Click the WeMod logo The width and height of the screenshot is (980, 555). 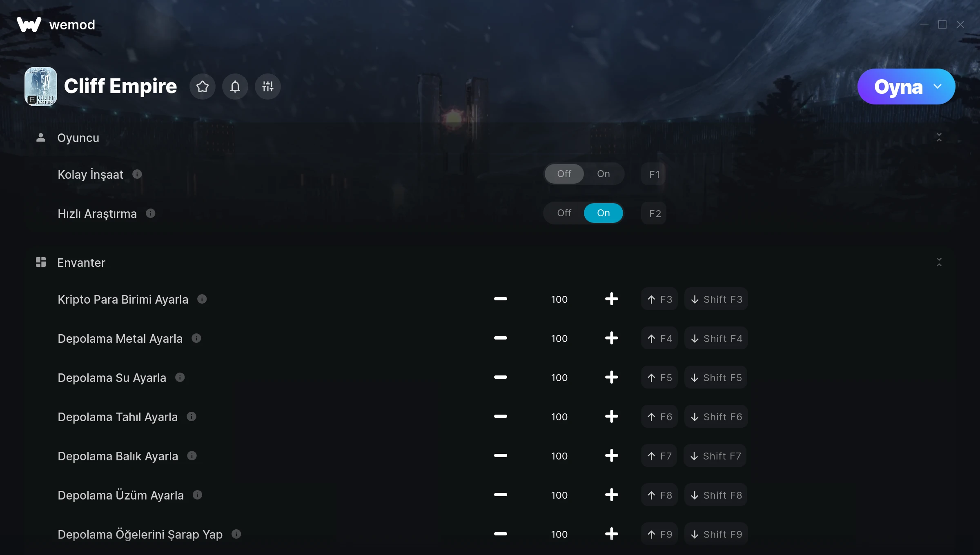[x=29, y=24]
